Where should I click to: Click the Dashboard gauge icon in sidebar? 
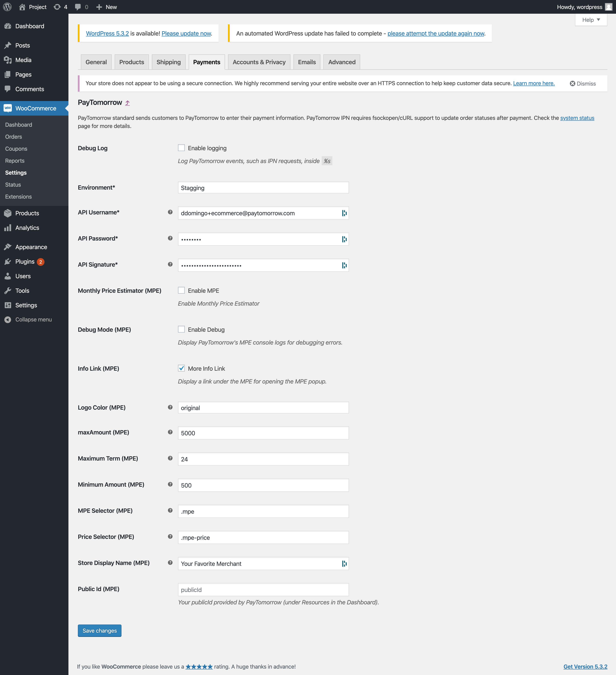8,26
